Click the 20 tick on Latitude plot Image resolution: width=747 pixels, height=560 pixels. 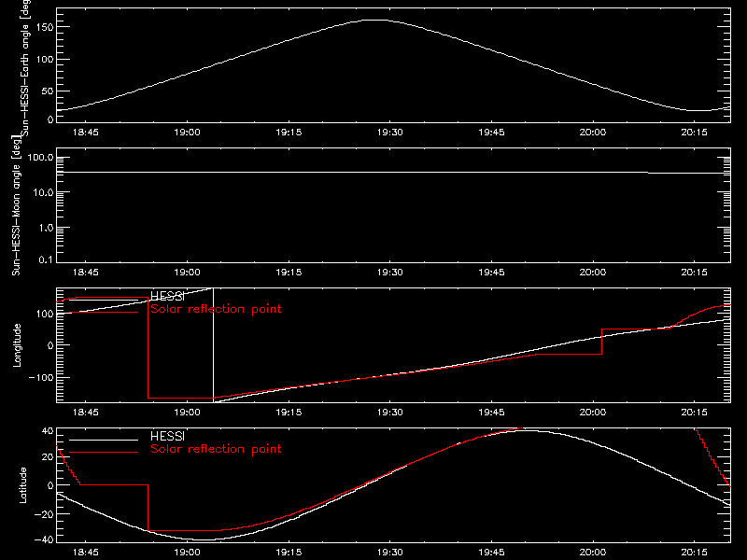48,457
